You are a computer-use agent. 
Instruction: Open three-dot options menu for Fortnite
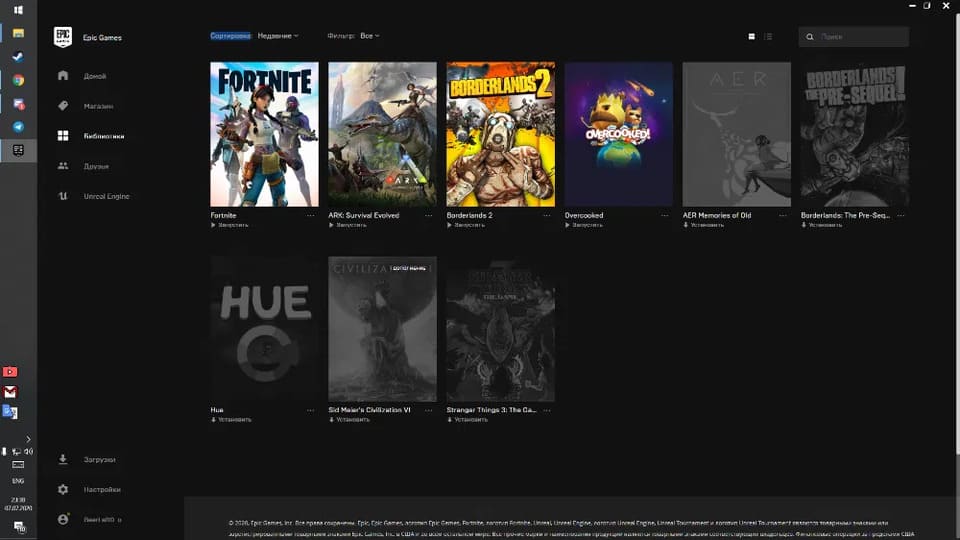[x=311, y=215]
